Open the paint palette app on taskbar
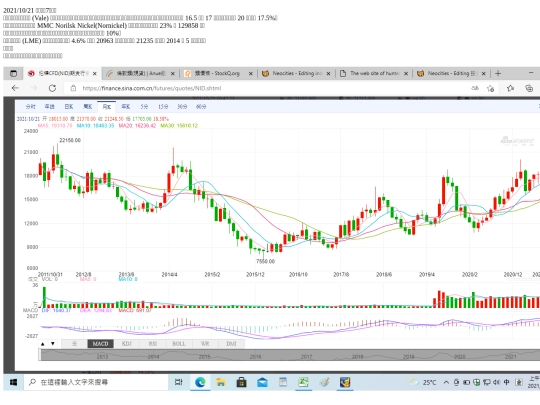The width and height of the screenshot is (540, 405). click(324, 382)
